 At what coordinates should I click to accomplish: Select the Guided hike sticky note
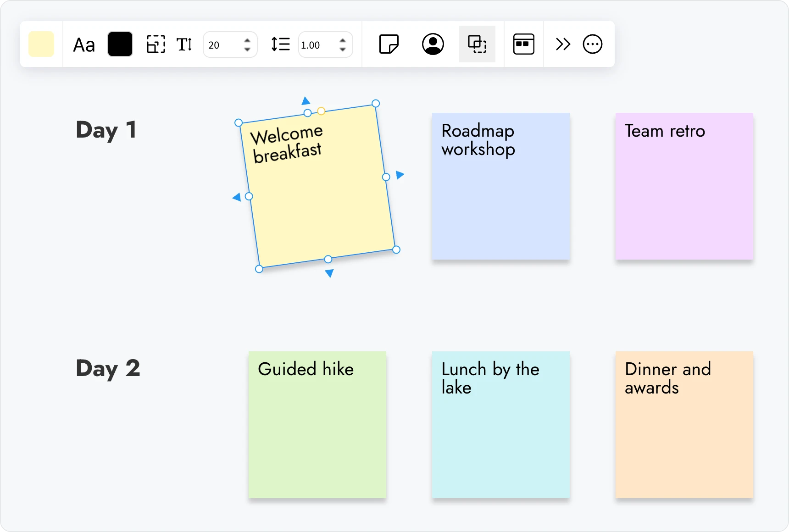pyautogui.click(x=317, y=425)
